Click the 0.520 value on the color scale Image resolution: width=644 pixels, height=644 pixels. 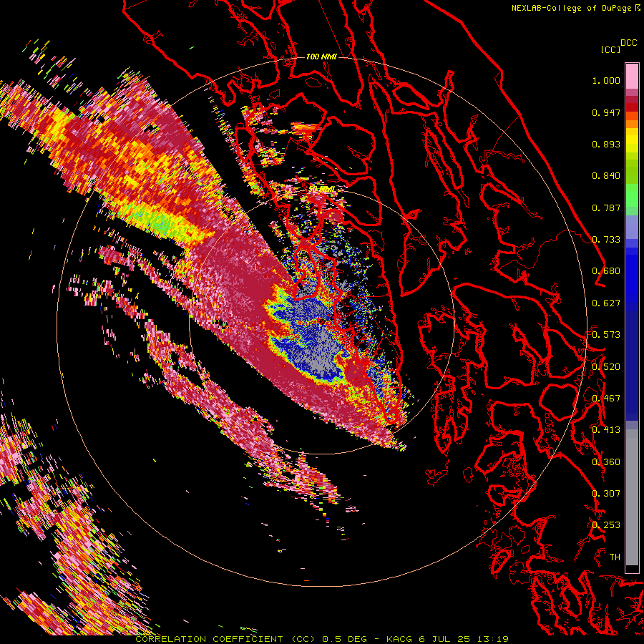(x=606, y=367)
